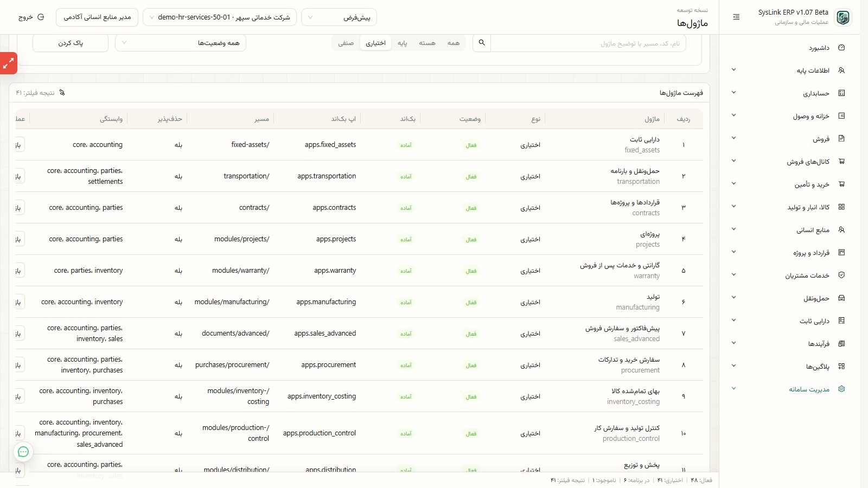Open the همه وضعیت‌ها status dropdown

181,43
